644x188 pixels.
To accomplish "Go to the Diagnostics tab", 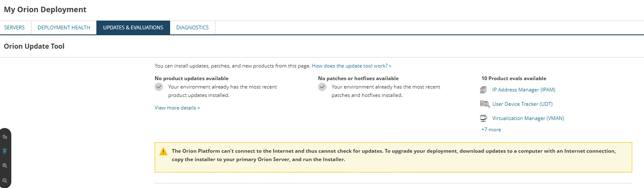I will [192, 28].
